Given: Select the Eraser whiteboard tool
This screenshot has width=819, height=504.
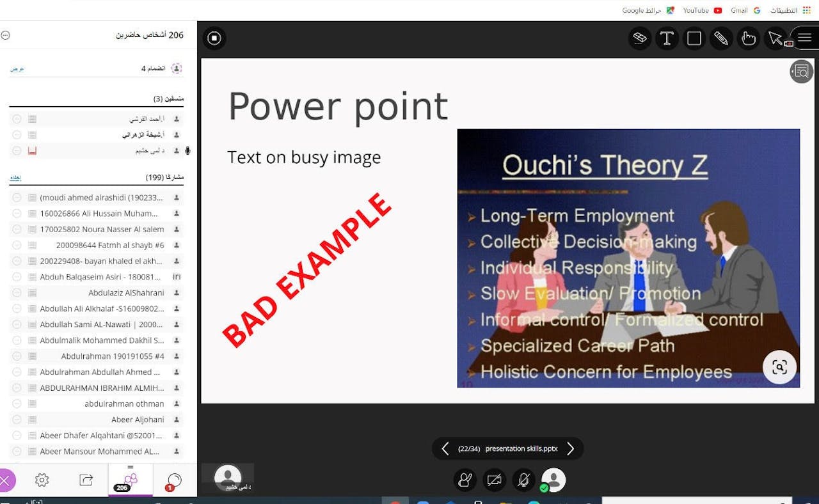Looking at the screenshot, I should click(x=639, y=38).
